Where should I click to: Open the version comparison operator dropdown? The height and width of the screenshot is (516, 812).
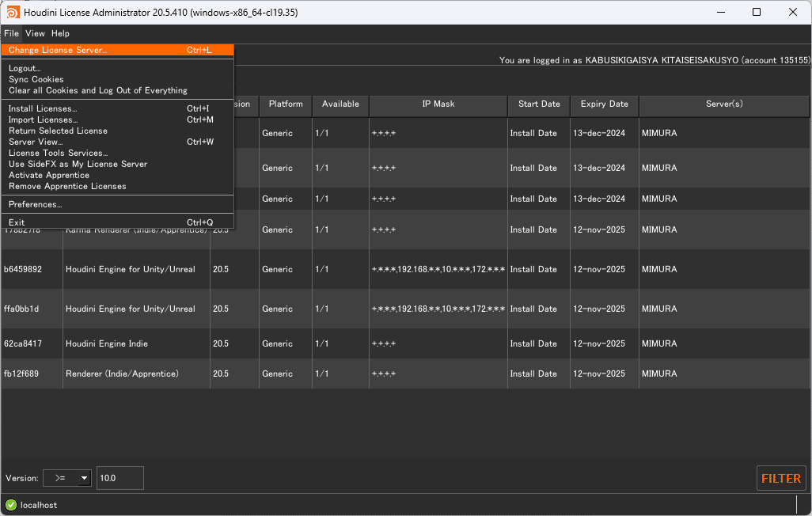[67, 478]
